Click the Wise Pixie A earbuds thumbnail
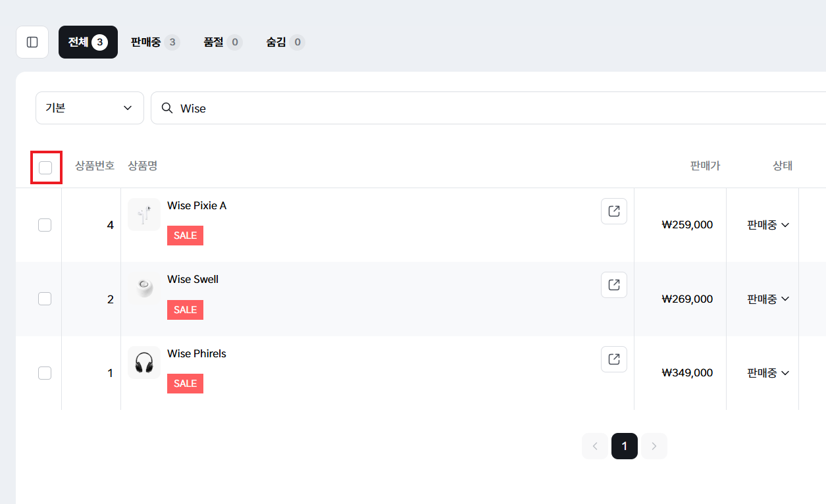826x504 pixels. [x=144, y=214]
